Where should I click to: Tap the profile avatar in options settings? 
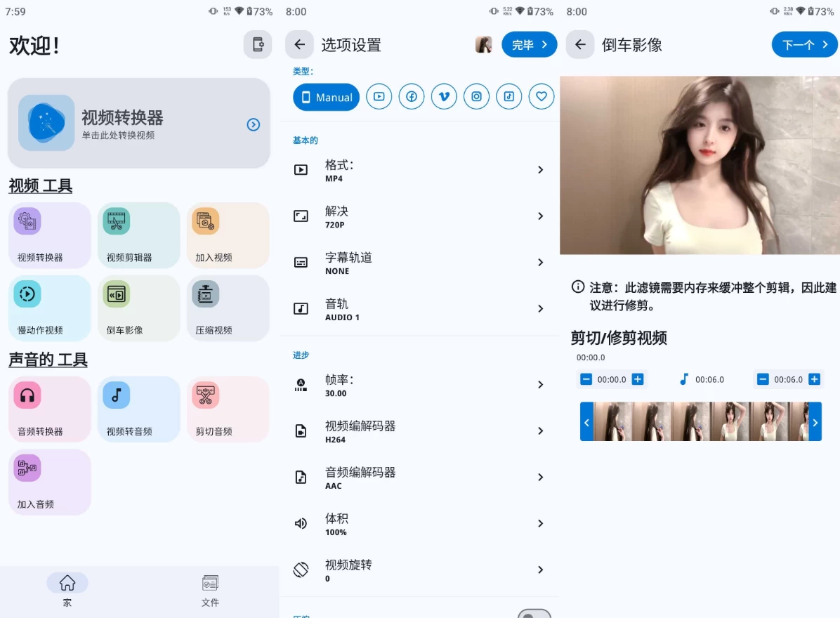[x=484, y=44]
